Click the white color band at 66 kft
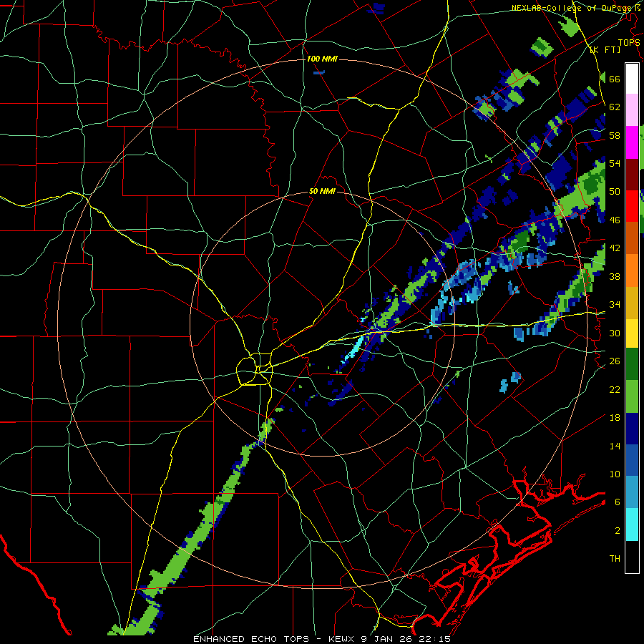Image resolution: width=644 pixels, height=644 pixels. point(632,79)
